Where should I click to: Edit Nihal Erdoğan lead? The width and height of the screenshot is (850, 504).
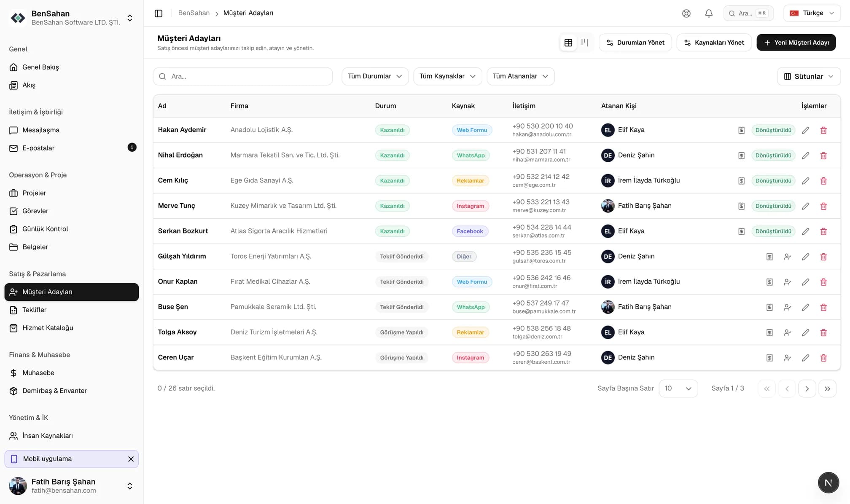[x=805, y=155]
